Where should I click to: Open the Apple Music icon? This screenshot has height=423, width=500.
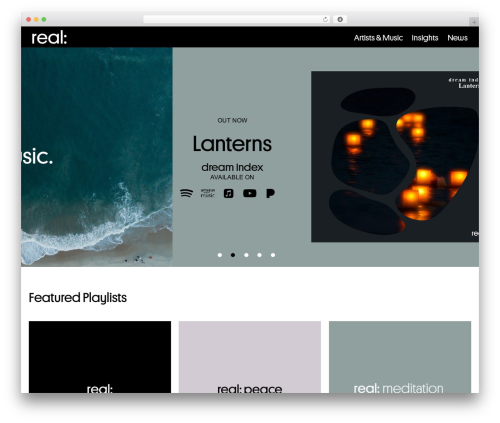click(228, 193)
